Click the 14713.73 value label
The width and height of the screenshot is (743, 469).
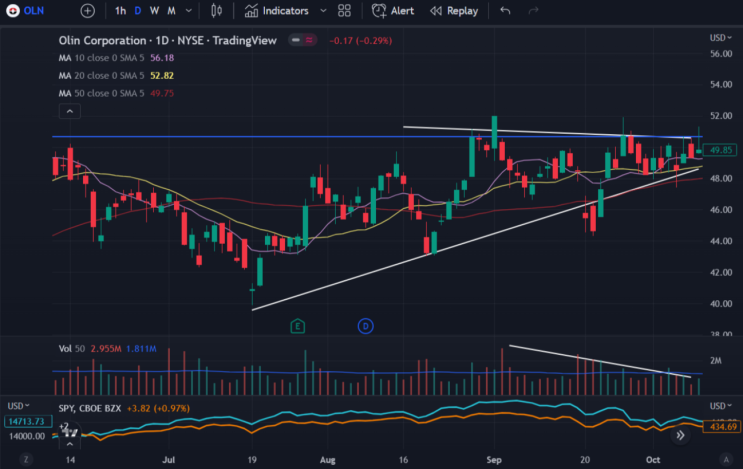tap(28, 421)
